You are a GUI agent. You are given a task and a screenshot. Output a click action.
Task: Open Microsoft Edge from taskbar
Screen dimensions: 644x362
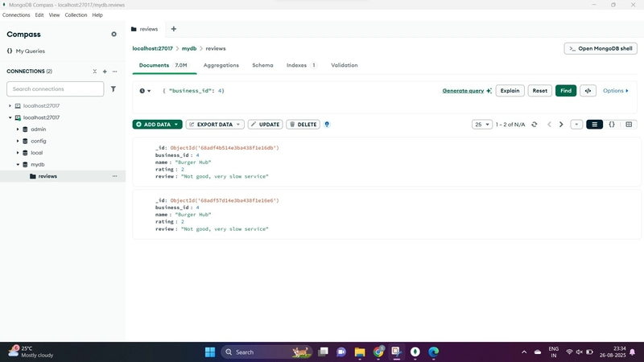434,352
